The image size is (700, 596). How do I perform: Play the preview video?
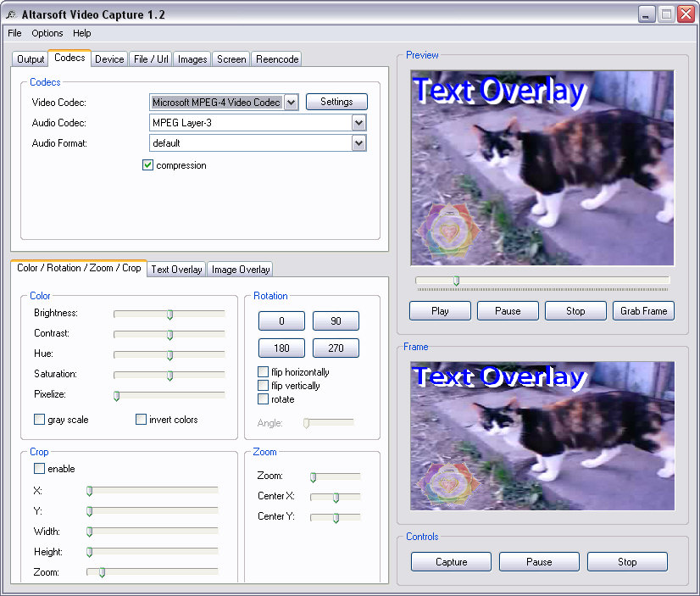tap(440, 311)
